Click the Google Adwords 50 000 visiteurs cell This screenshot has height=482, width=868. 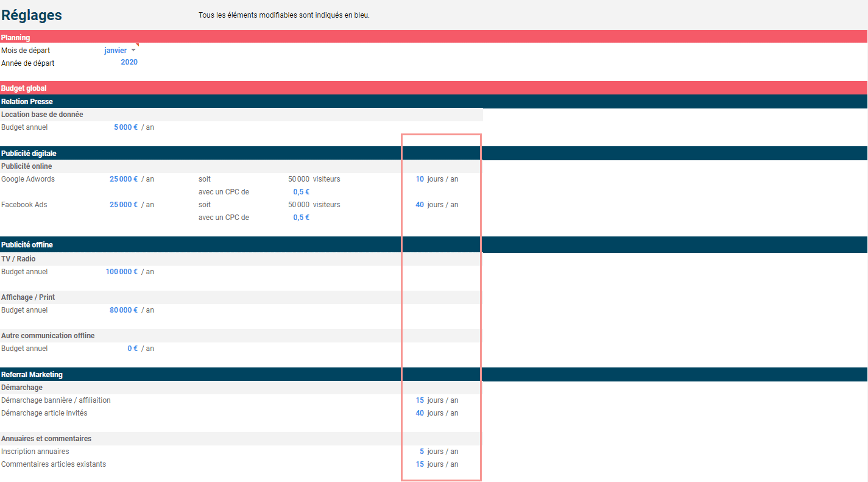pos(298,179)
